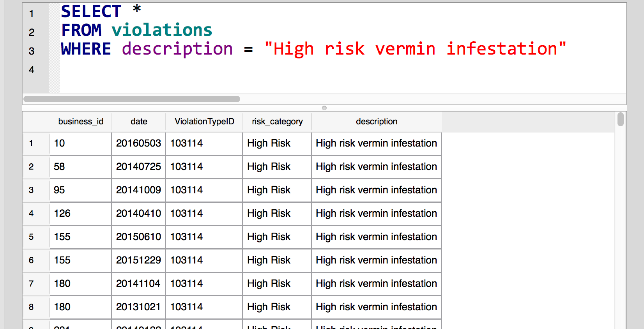Place cursor on the WHERE keyword in editor
This screenshot has height=329, width=644.
86,49
